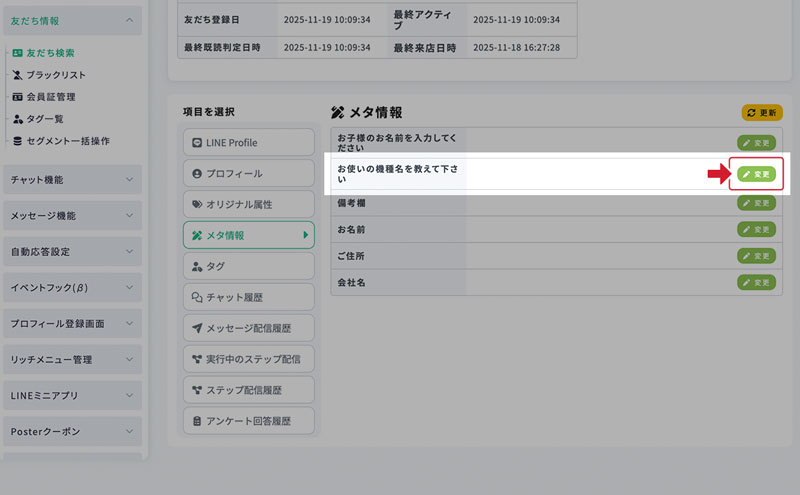Click the 更新 refresh button
This screenshot has height=495, width=800.
761,113
